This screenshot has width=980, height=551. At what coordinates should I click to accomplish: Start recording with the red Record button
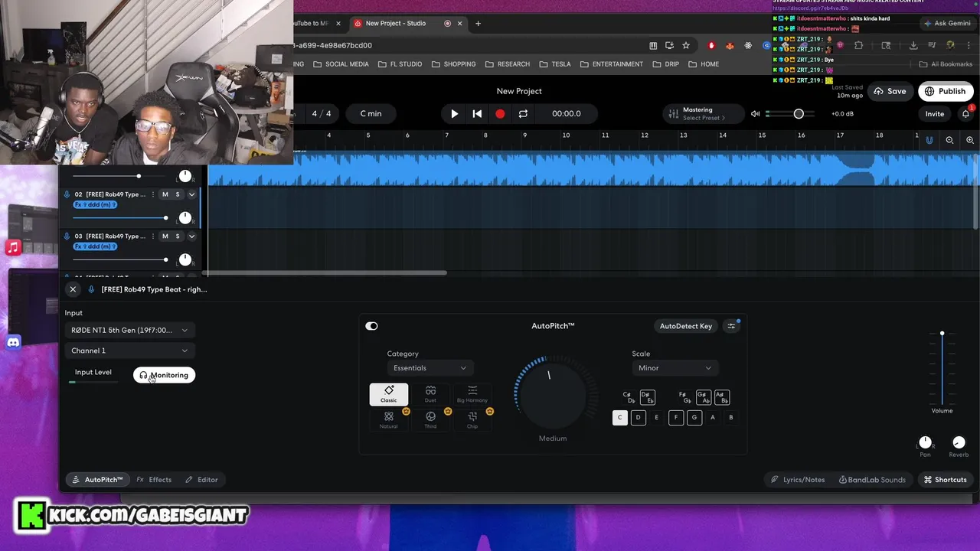coord(500,113)
